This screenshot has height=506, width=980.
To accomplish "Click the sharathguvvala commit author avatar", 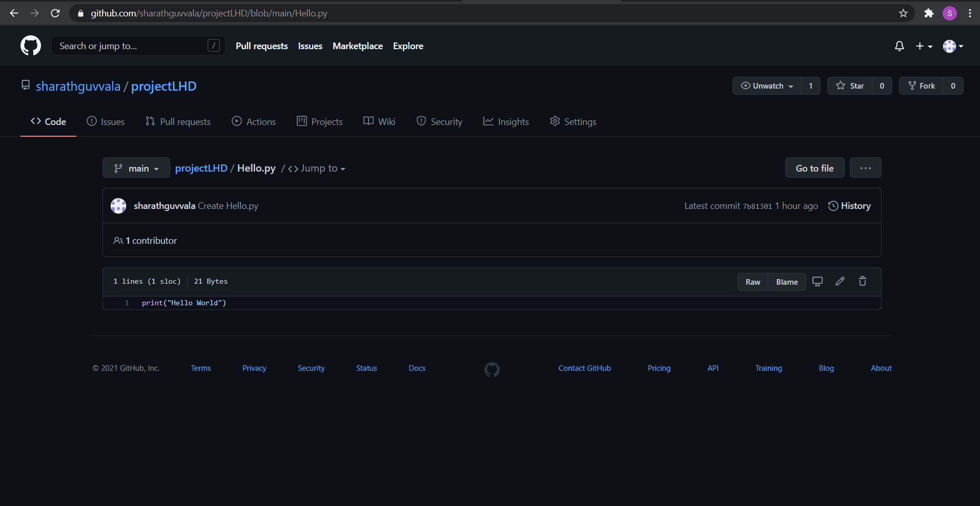I will (x=118, y=206).
